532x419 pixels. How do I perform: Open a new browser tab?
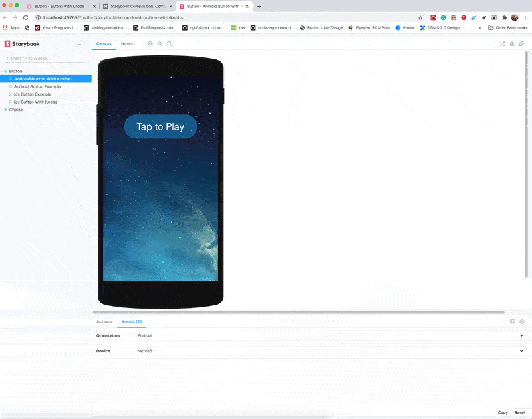(x=259, y=7)
